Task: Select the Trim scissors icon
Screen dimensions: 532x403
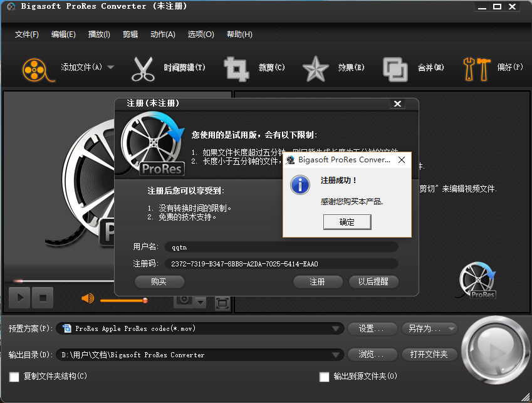Action: 142,68
